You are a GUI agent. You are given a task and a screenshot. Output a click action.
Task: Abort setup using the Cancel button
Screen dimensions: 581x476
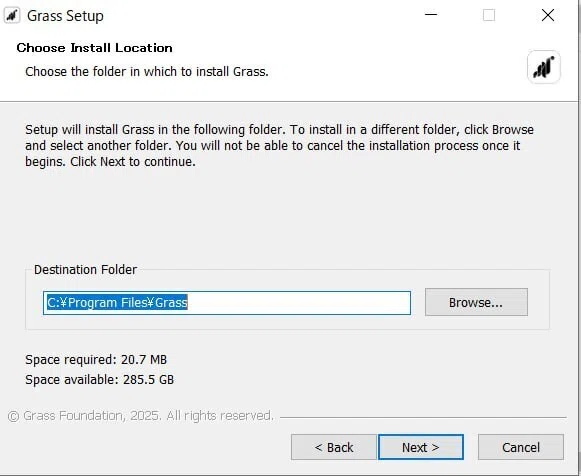click(x=521, y=447)
